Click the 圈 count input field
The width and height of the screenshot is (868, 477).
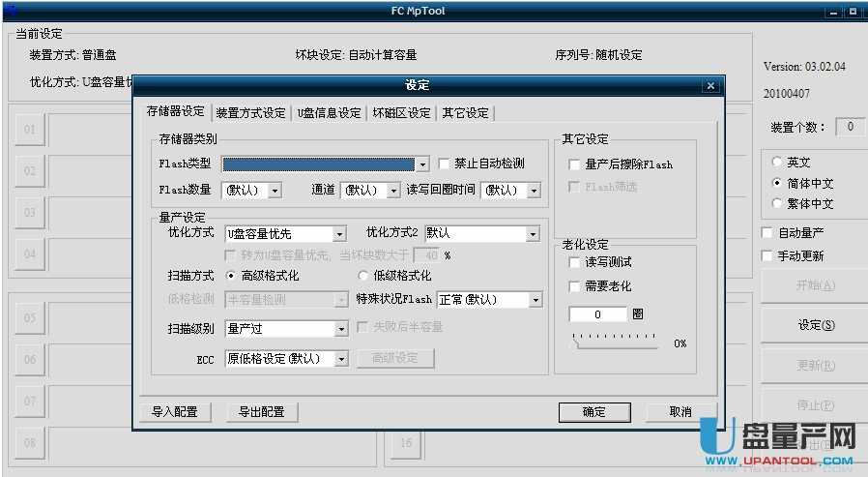[597, 314]
